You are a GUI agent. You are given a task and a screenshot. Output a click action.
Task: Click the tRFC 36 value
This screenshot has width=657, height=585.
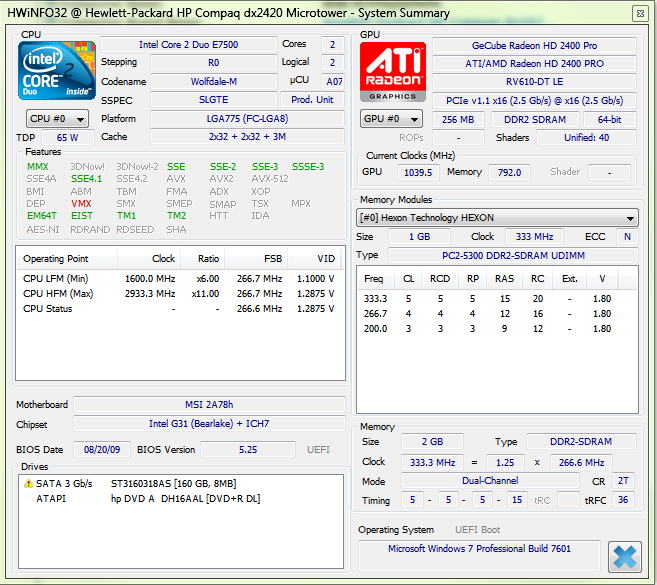(623, 500)
